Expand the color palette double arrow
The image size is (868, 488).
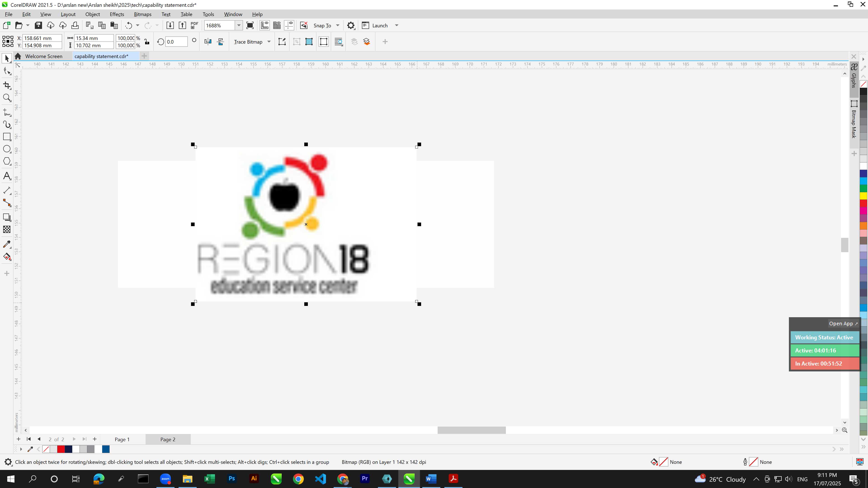point(863,447)
